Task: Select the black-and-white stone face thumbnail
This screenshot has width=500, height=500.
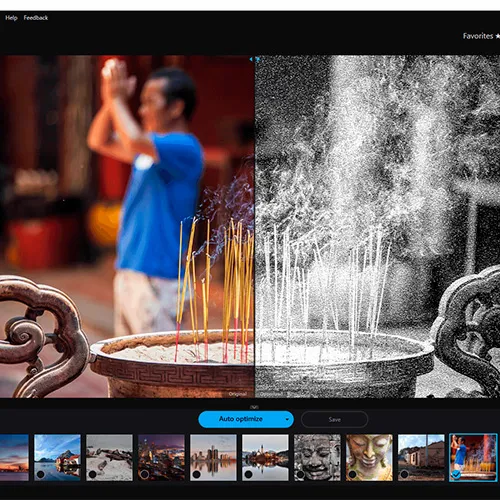Action: coord(317,457)
